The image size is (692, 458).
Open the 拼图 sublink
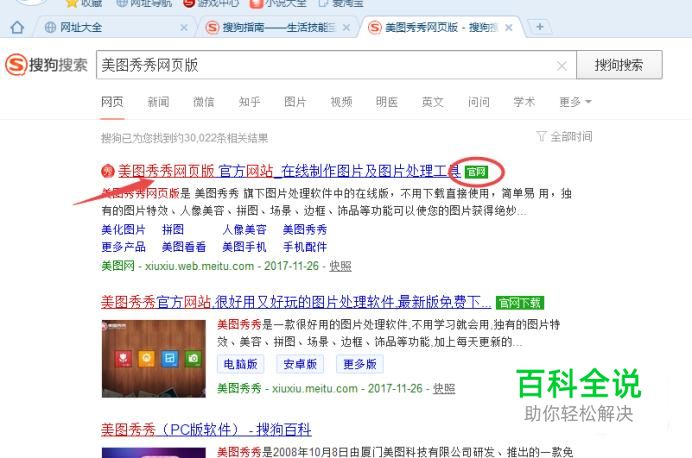coord(173,229)
